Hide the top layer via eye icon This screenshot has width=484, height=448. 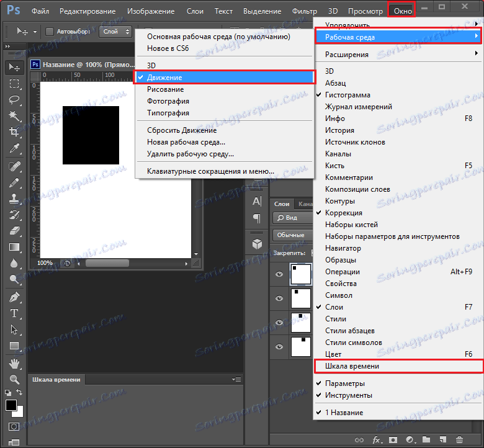(279, 274)
